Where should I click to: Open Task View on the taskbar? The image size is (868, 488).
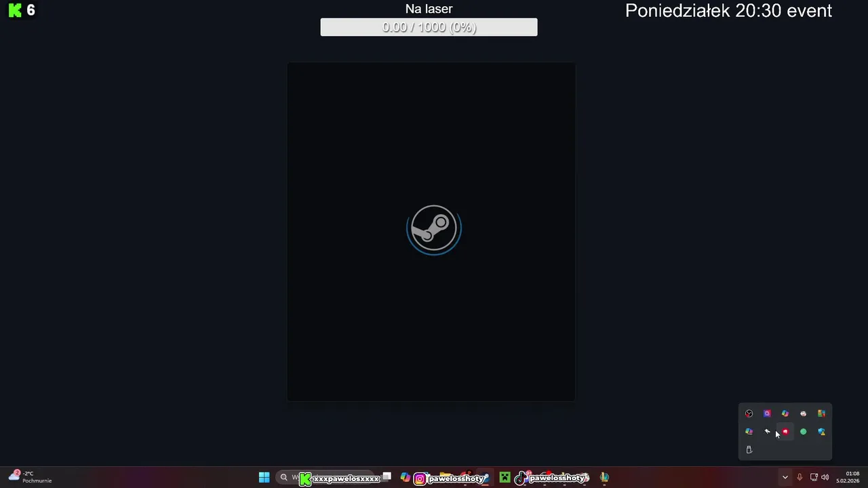point(387,477)
